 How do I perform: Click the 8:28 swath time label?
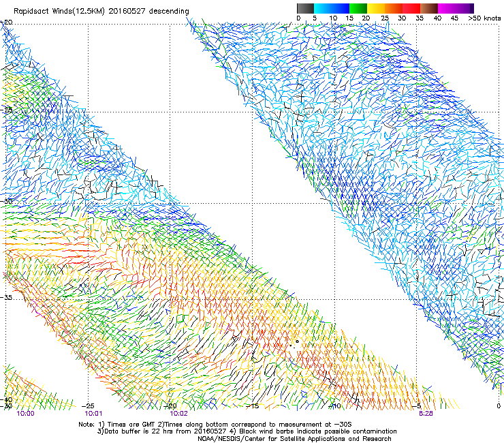(x=426, y=414)
